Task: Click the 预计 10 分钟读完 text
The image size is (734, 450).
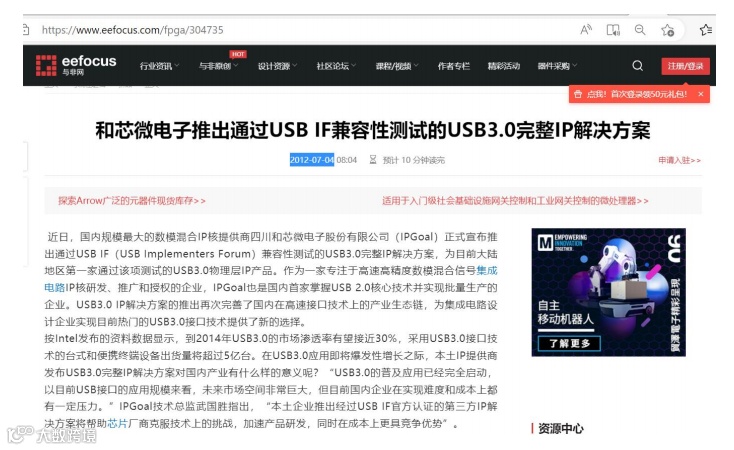Action: coord(413,160)
